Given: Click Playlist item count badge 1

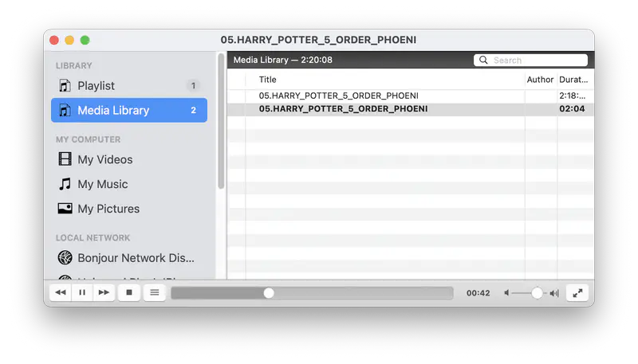Looking at the screenshot, I should [193, 86].
